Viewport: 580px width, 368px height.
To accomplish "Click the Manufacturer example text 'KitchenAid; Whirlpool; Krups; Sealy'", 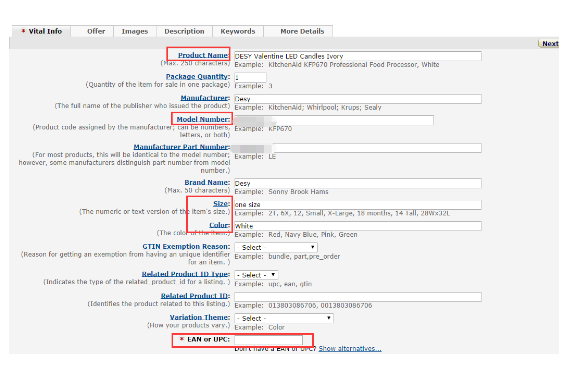I will click(324, 107).
